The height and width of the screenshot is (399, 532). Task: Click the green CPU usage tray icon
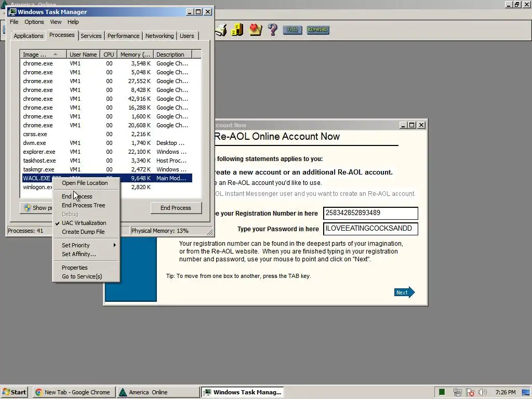coord(442,392)
